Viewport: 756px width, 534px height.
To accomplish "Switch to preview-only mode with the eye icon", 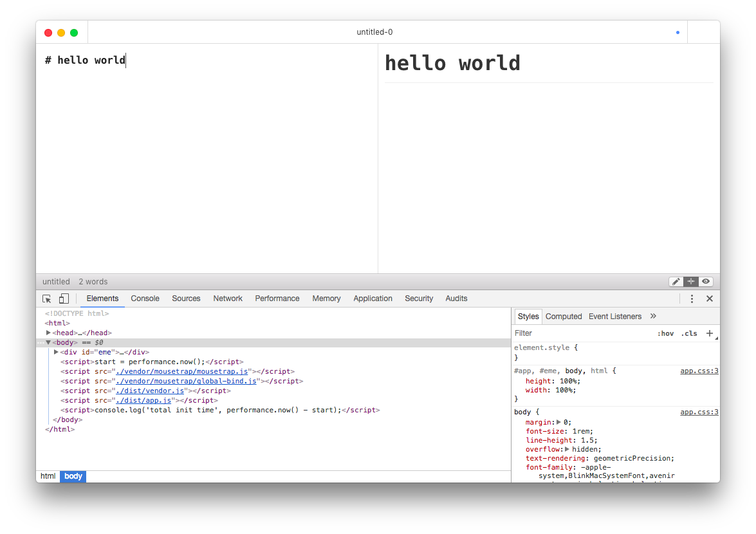I will [x=705, y=281].
